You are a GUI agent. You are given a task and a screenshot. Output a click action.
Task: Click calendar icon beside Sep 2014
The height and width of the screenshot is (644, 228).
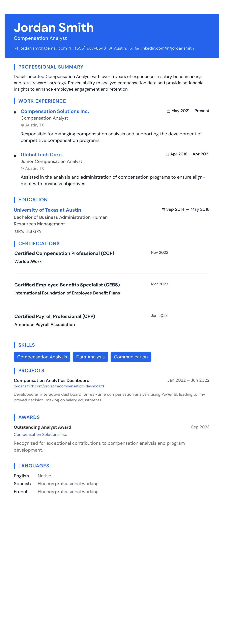click(x=163, y=209)
